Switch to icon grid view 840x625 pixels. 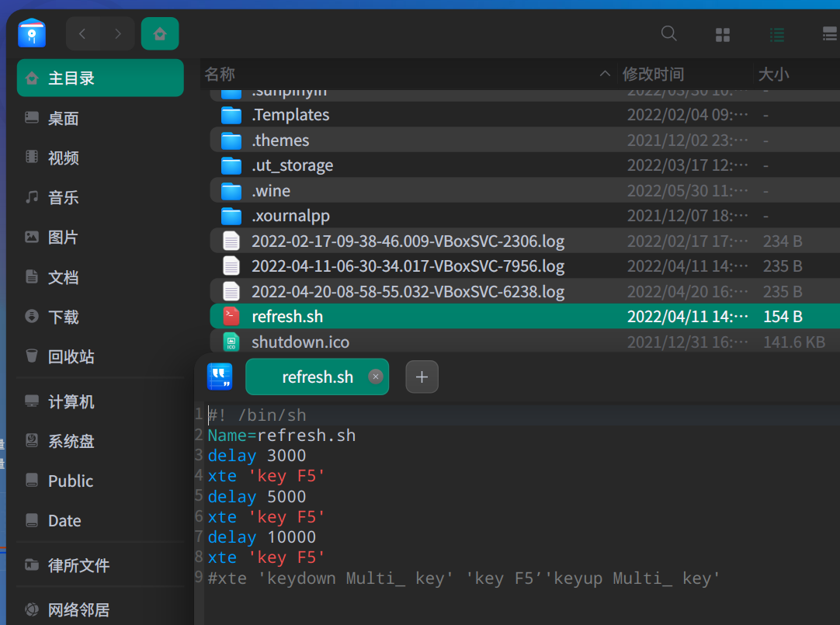pyautogui.click(x=722, y=34)
